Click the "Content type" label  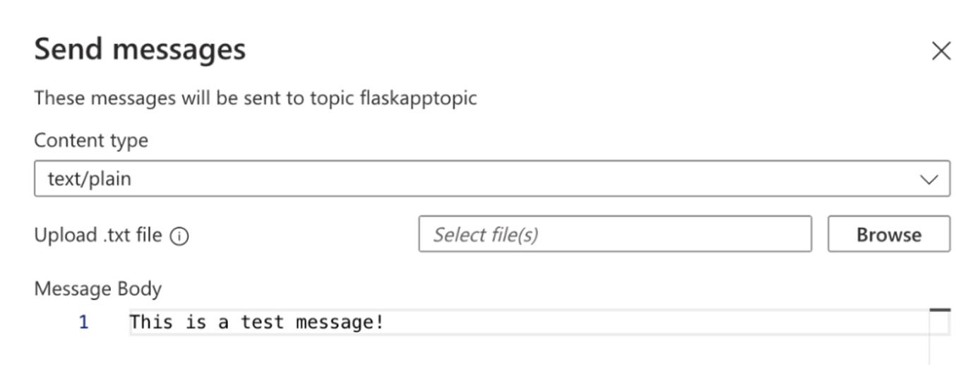pyautogui.click(x=91, y=140)
